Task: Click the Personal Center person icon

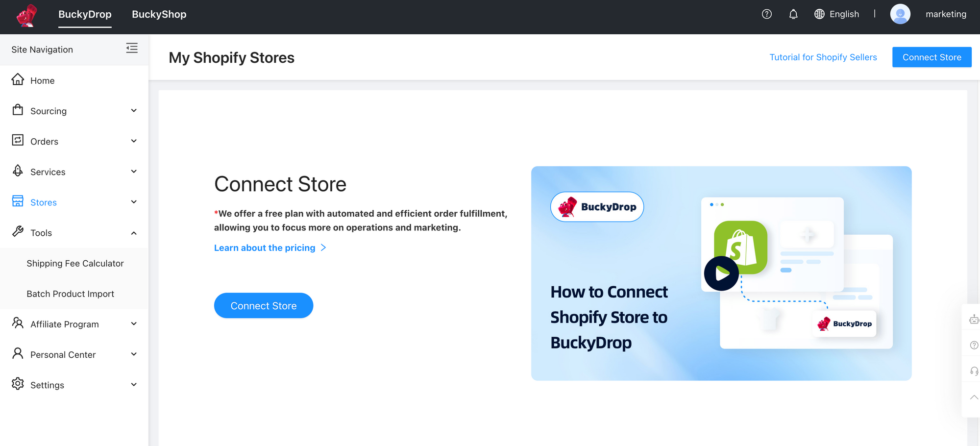Action: click(18, 353)
